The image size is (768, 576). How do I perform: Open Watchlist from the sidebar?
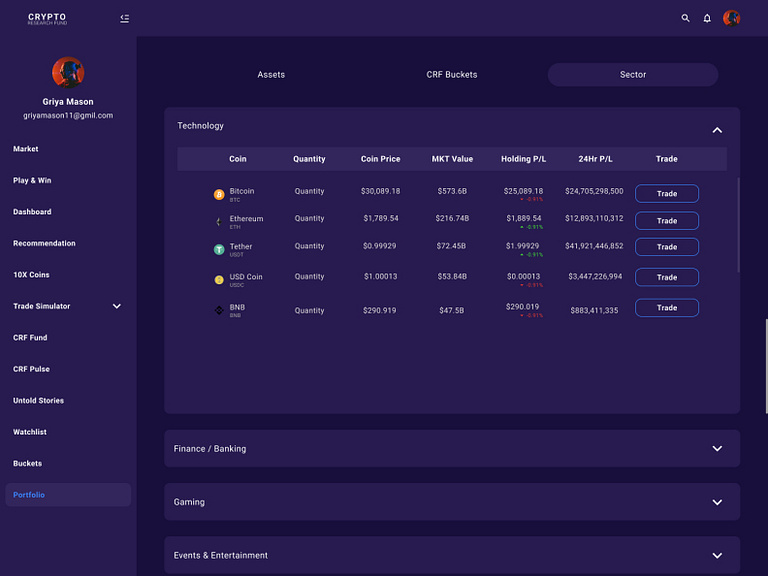tap(30, 432)
